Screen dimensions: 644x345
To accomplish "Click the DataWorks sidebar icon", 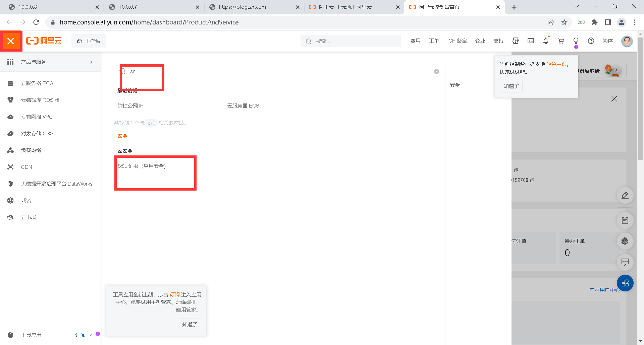I will click(x=10, y=184).
